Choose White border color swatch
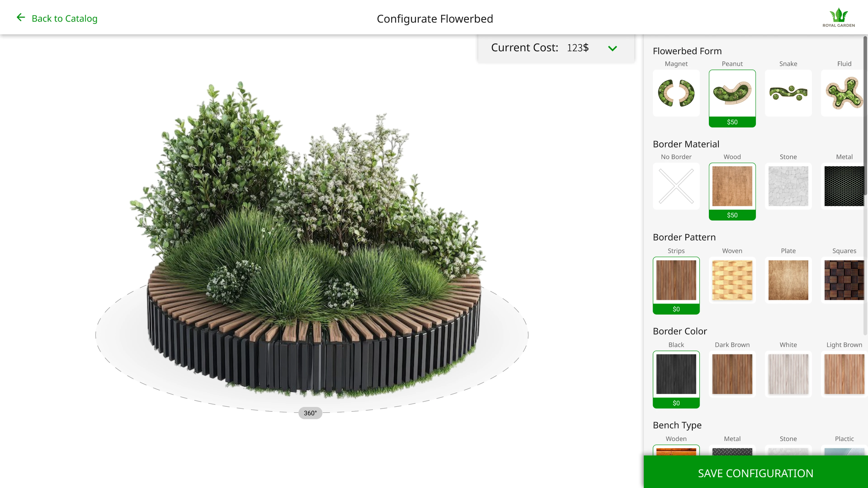 click(788, 374)
